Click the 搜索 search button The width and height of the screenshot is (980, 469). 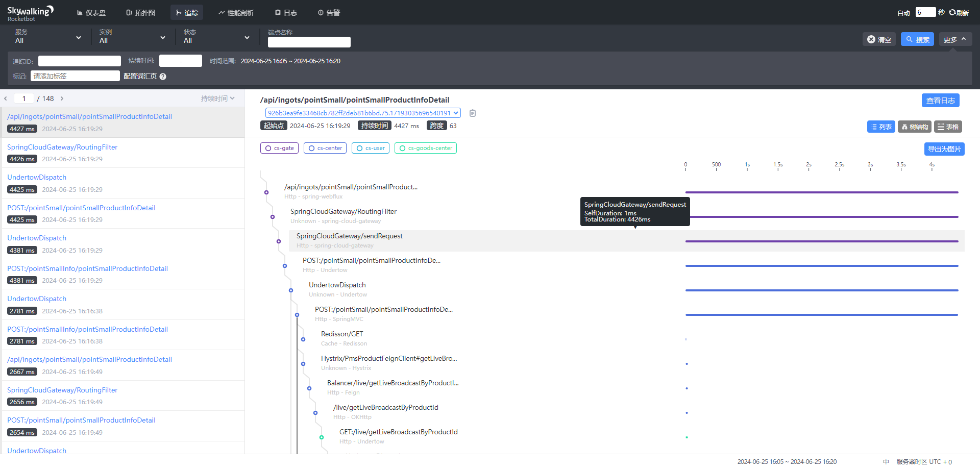coord(917,39)
